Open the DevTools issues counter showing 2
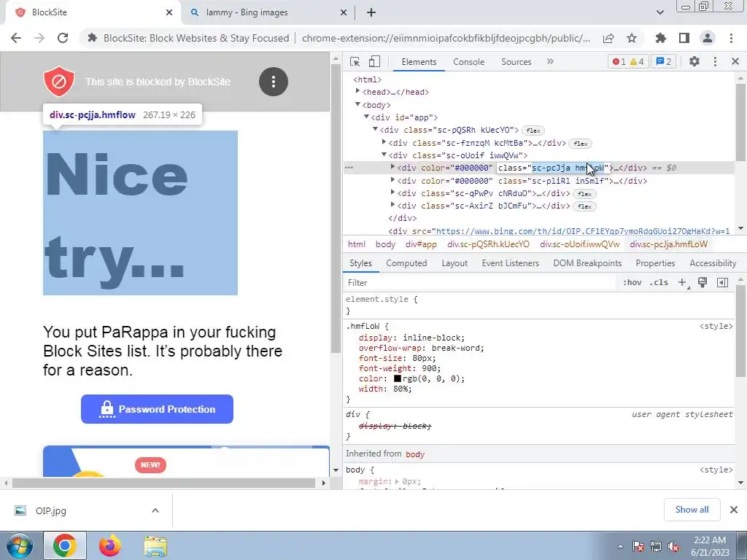 click(663, 61)
